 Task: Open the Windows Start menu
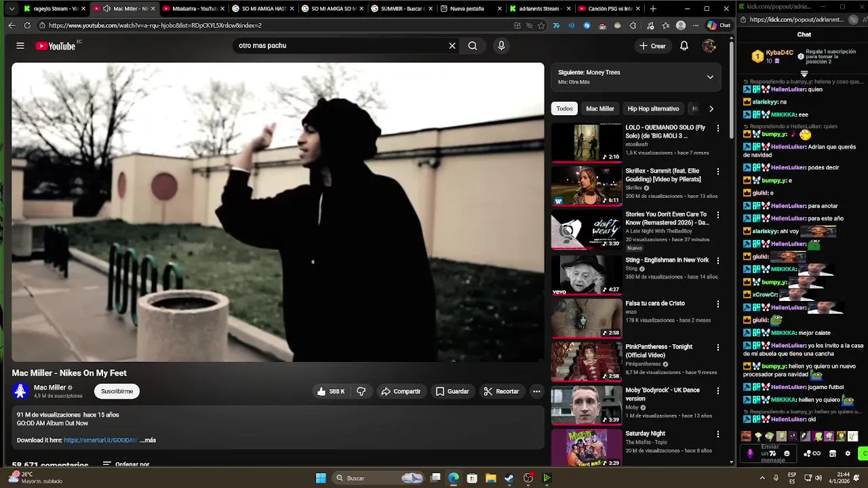[321, 478]
